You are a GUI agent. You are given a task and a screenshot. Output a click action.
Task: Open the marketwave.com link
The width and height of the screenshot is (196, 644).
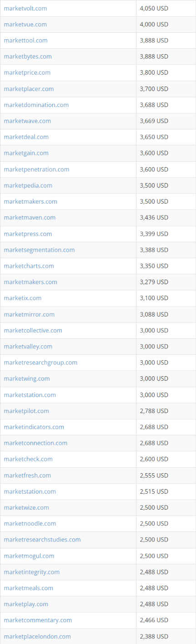tap(27, 121)
